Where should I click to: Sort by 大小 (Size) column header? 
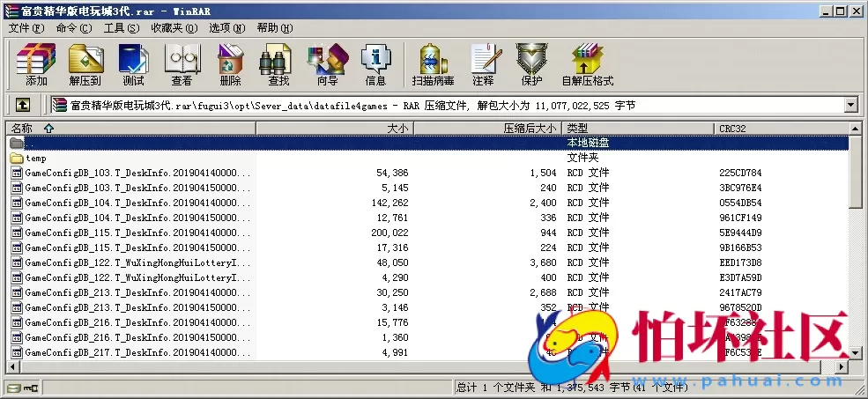tap(335, 129)
